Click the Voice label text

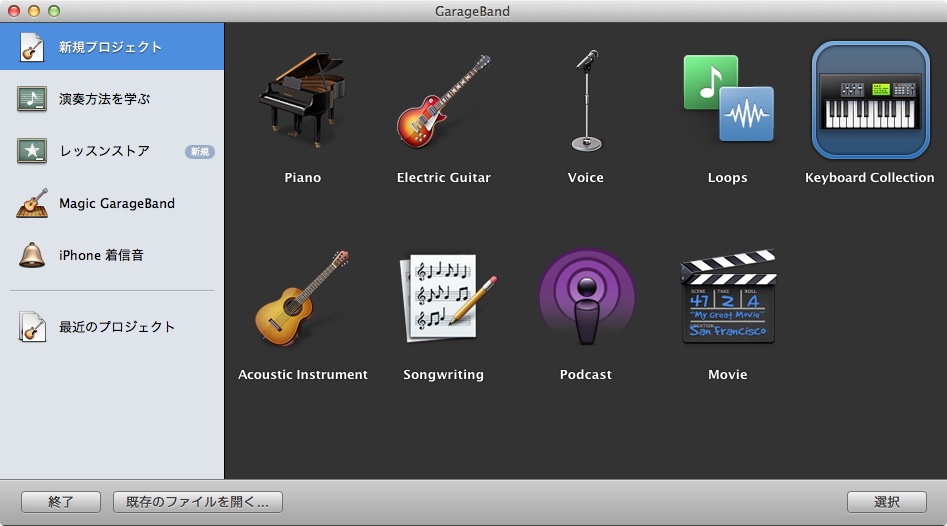[x=586, y=178]
